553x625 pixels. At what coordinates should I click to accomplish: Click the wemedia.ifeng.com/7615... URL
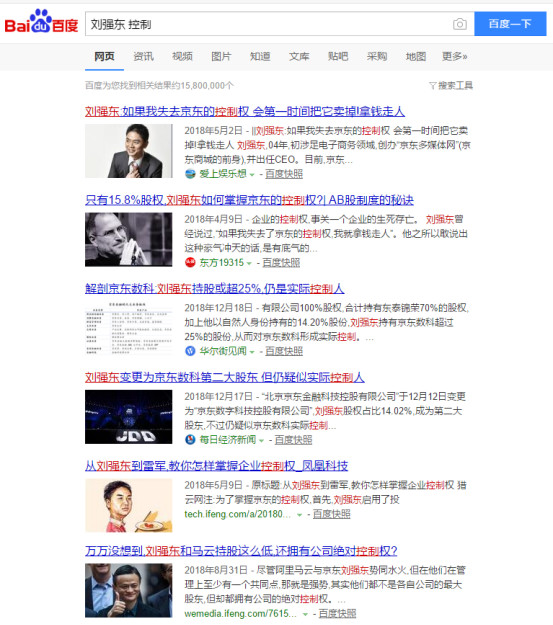pos(240,613)
